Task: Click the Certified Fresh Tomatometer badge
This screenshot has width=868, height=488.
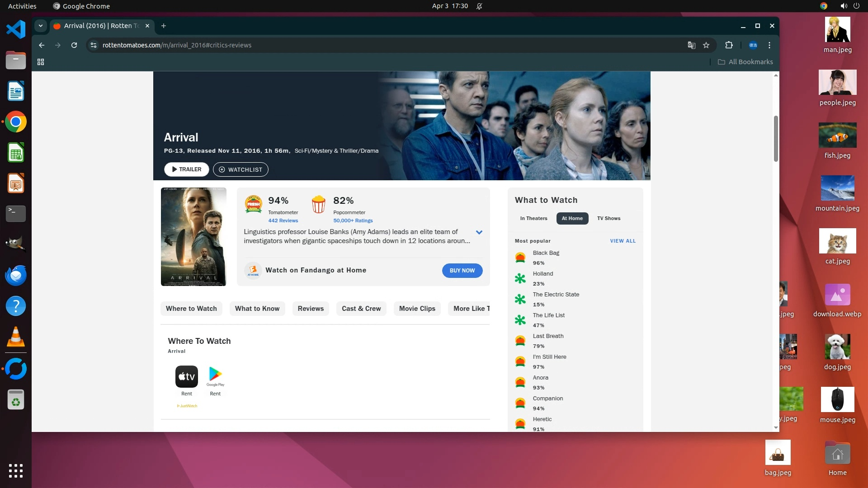Action: click(x=253, y=204)
